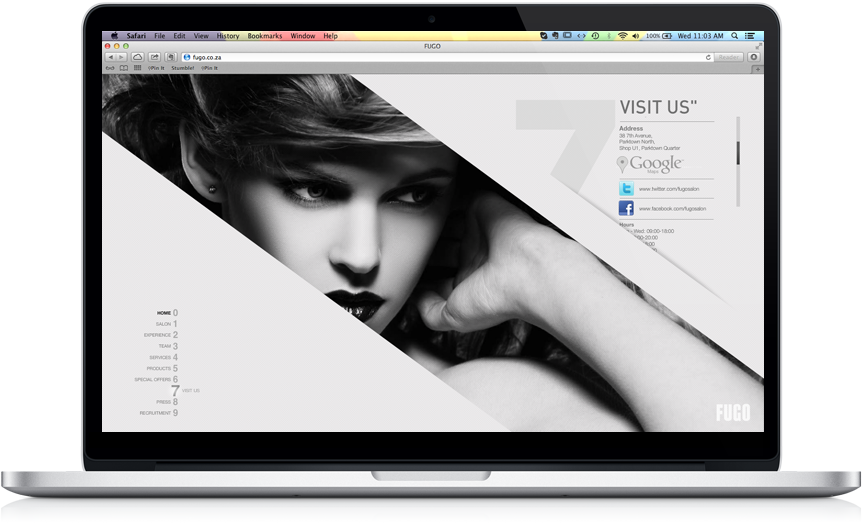This screenshot has height=525, width=863.
Task: Open Reading List glasses icon
Action: [110, 68]
